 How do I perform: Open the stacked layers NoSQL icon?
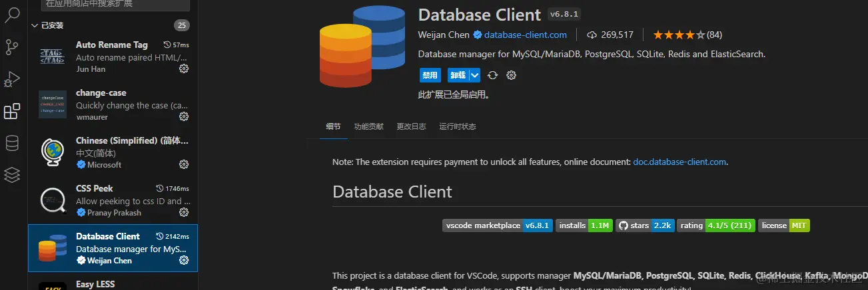(12, 175)
